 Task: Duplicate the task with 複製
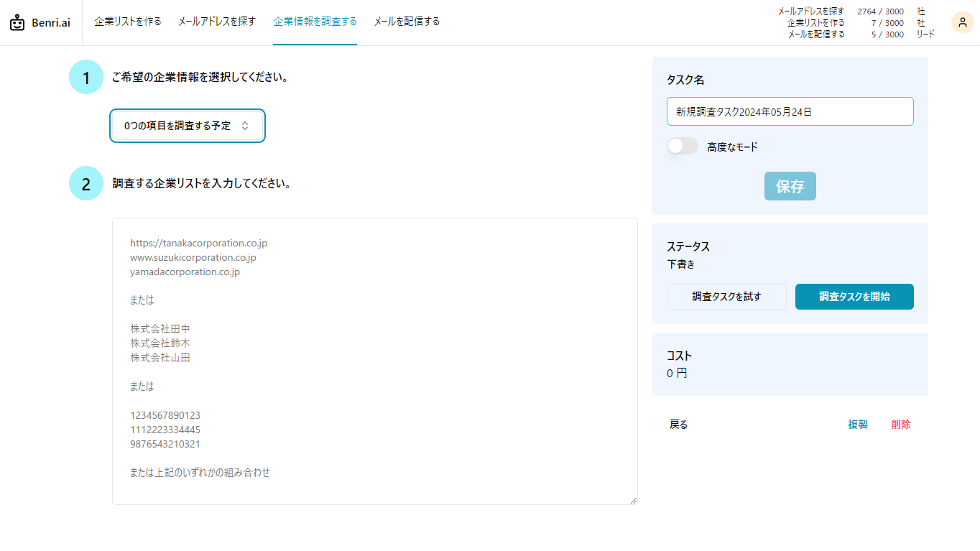[858, 425]
